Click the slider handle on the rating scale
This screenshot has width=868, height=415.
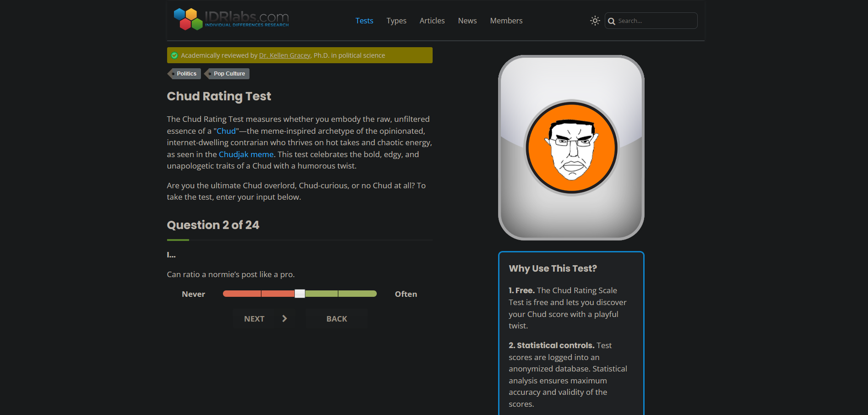(300, 294)
